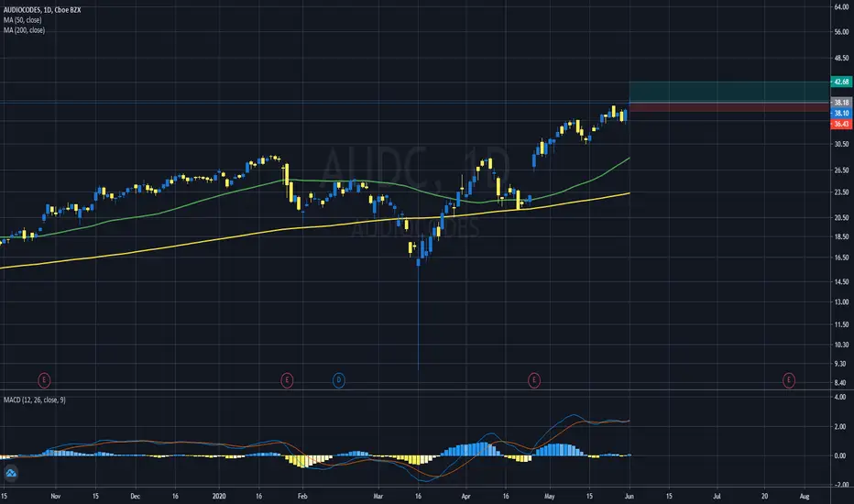Click the late April earnings E marker
The height and width of the screenshot is (504, 854).
pos(534,379)
